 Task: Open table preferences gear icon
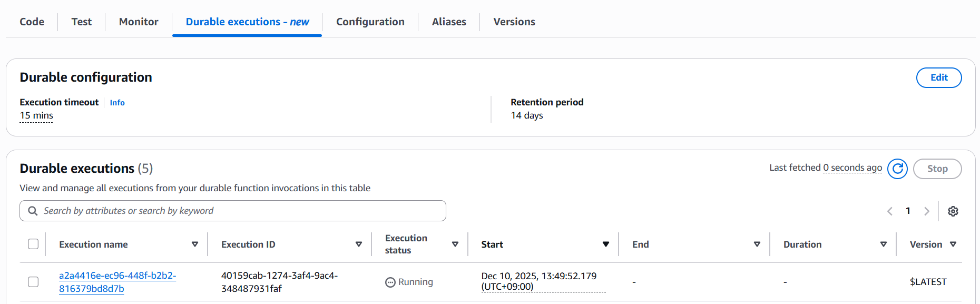(x=953, y=211)
